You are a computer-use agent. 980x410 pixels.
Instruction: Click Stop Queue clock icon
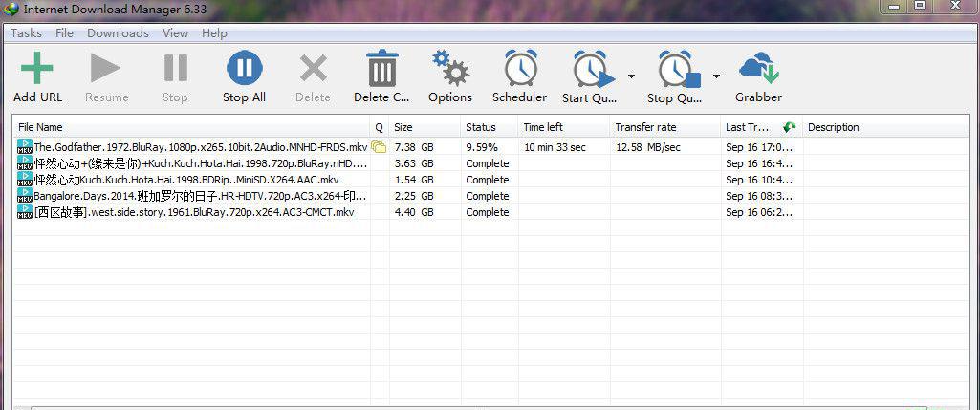(x=678, y=69)
